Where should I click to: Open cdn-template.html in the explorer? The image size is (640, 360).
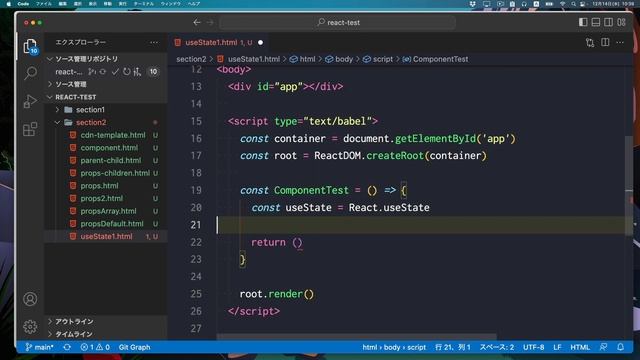(106, 135)
